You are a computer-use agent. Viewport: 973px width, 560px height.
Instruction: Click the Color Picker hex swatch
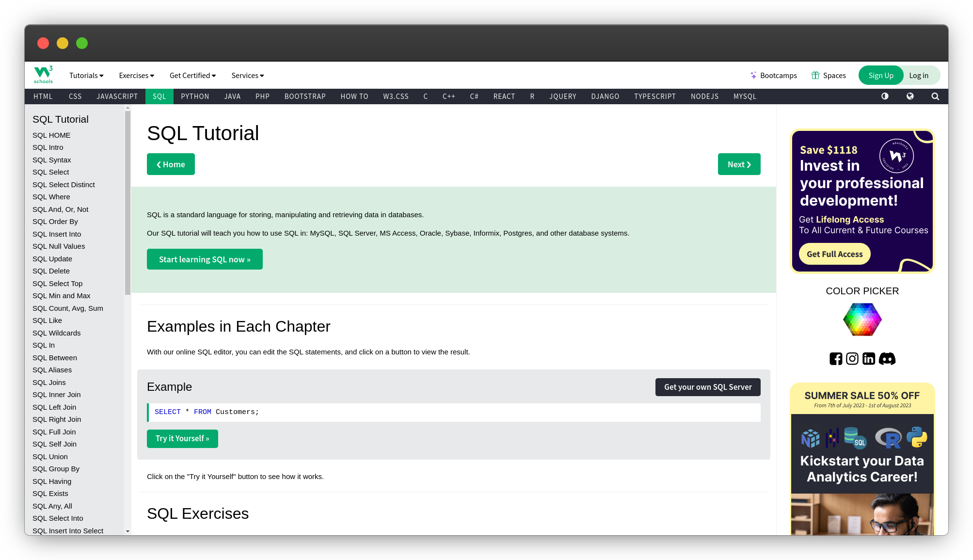tap(862, 319)
